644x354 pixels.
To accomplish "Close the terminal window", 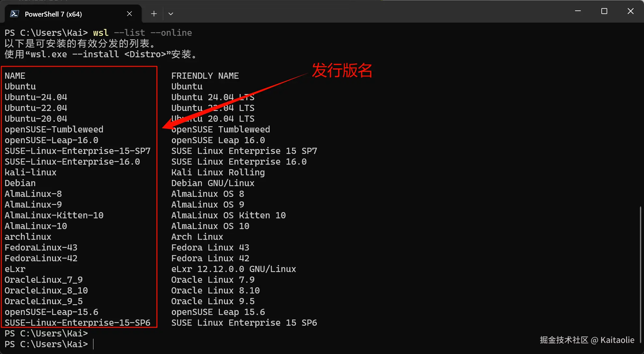I will tap(630, 11).
